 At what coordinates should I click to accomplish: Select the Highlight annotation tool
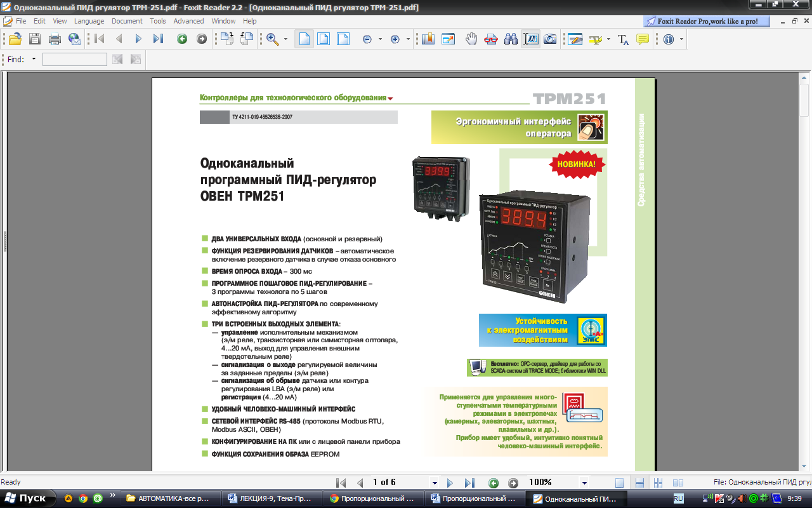pos(595,39)
